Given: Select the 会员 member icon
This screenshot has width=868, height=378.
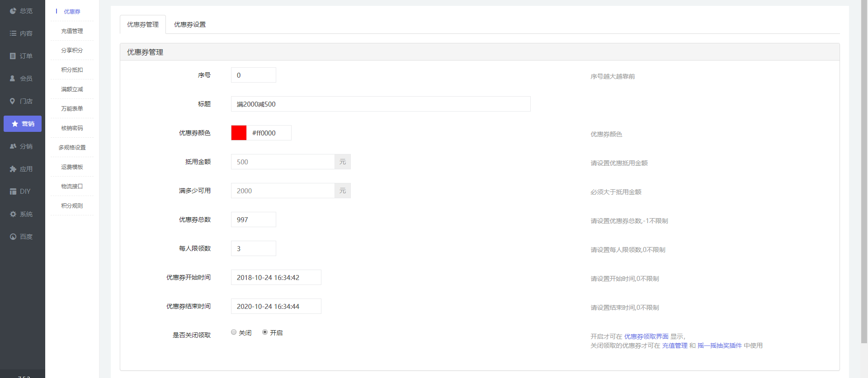Looking at the screenshot, I should (13, 79).
